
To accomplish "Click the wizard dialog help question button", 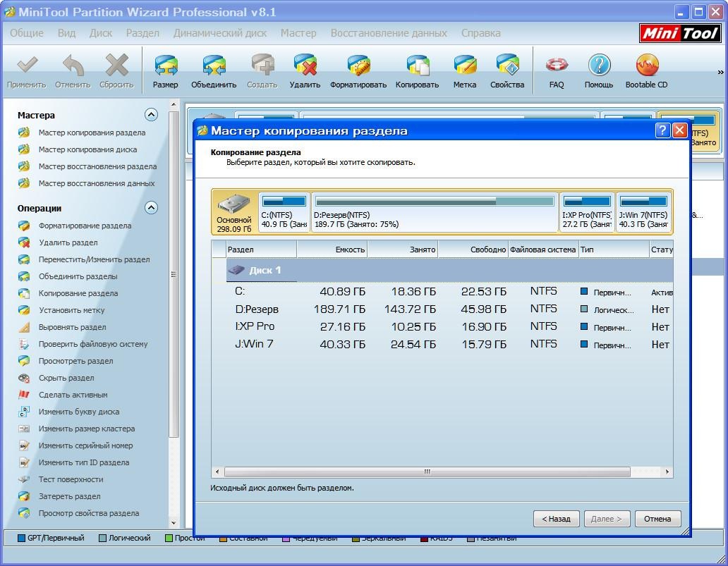I will [x=662, y=130].
